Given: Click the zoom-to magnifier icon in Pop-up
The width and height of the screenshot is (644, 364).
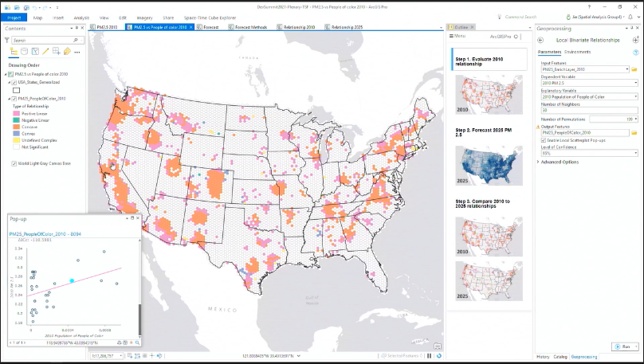Looking at the screenshot, I should click(x=138, y=342).
